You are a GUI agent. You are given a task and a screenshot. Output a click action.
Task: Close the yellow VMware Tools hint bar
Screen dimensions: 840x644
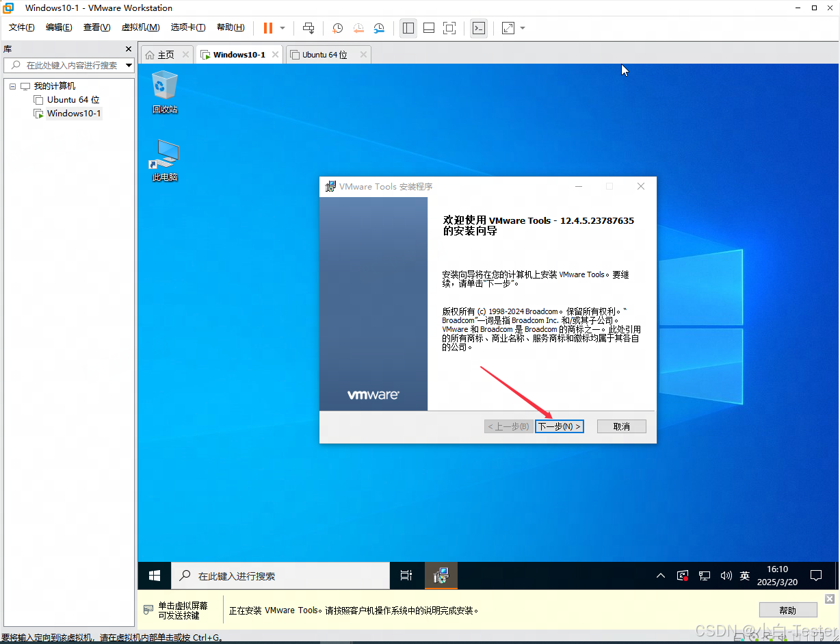830,599
